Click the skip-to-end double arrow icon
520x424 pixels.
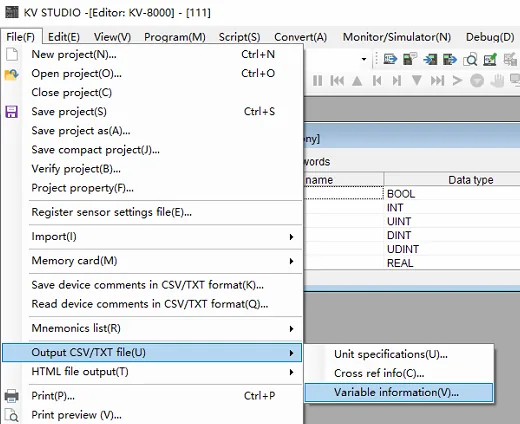click(x=437, y=81)
